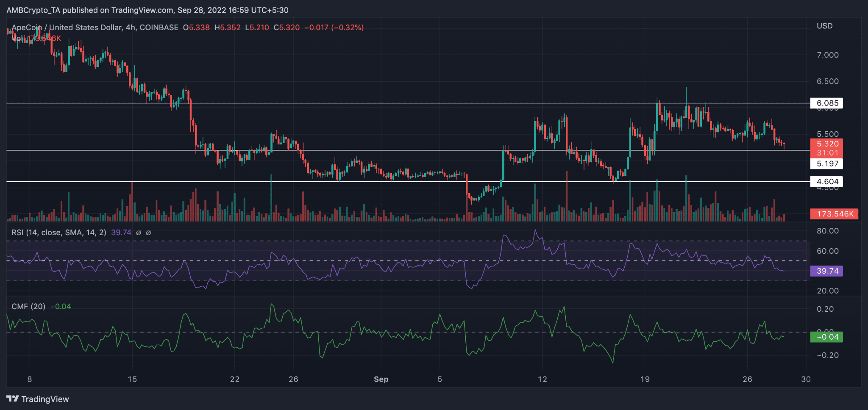Click the red 173.546K volume tag
Image resolution: width=868 pixels, height=410 pixels.
(x=833, y=214)
